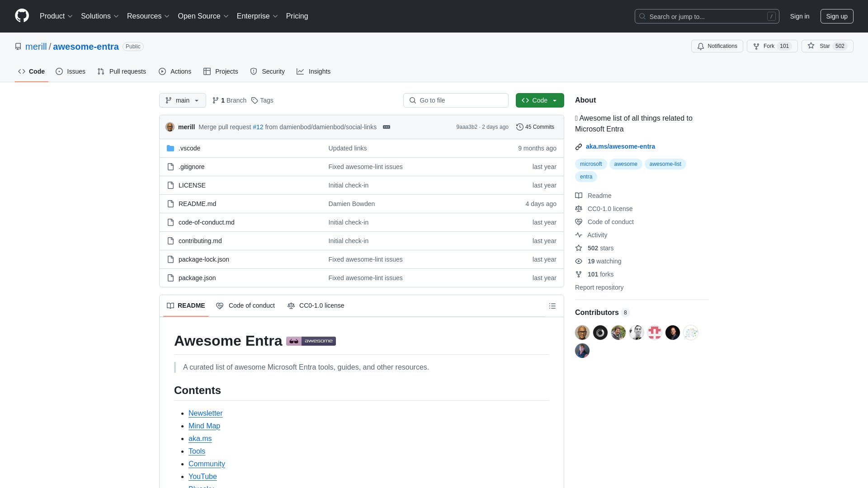Expand the Resources menu
Image resolution: width=868 pixels, height=488 pixels.
148,16
